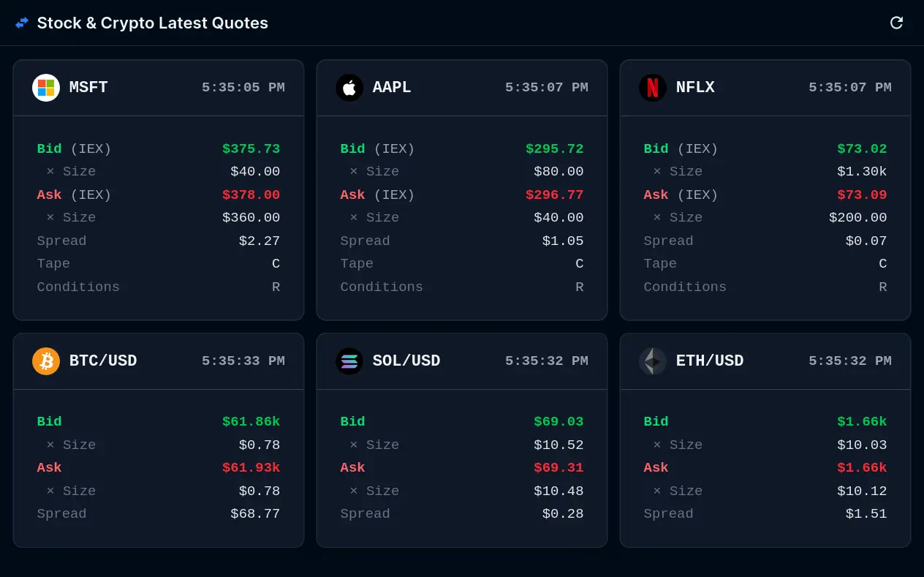Viewport: 924px width, 577px height.
Task: Click the MSFT spread value $2.27
Action: tap(260, 241)
